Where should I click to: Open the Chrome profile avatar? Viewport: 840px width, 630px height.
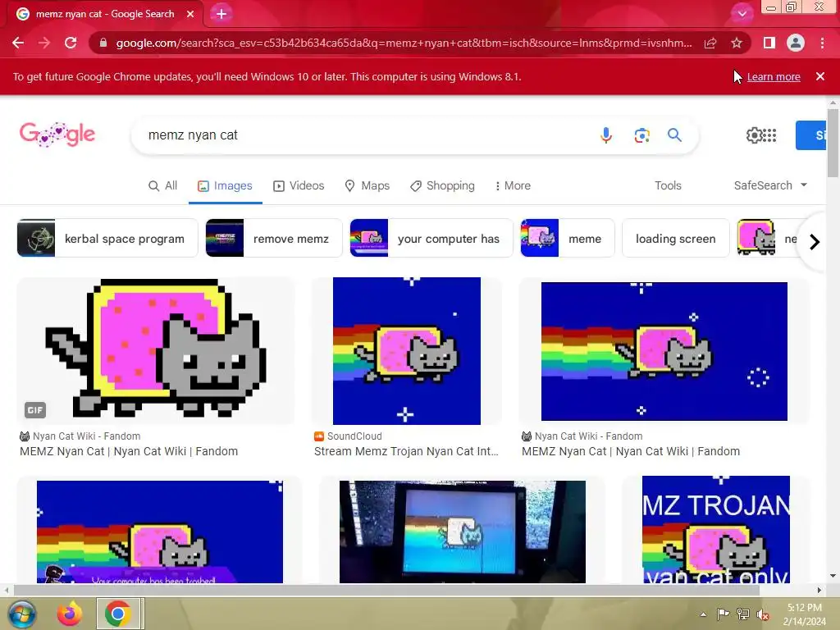796,43
